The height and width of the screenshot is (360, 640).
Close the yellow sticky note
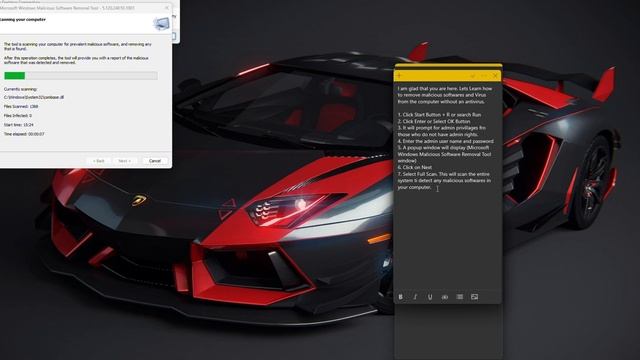point(495,76)
